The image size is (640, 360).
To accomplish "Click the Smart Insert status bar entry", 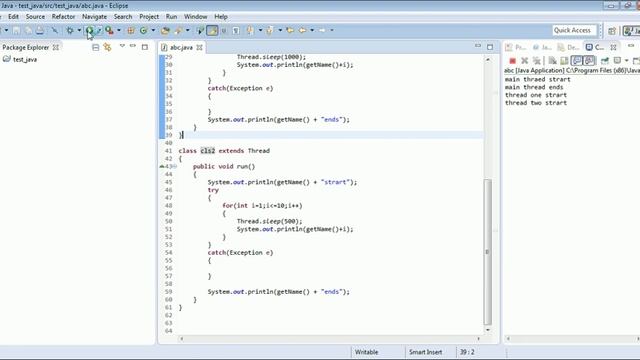I will click(x=426, y=352).
